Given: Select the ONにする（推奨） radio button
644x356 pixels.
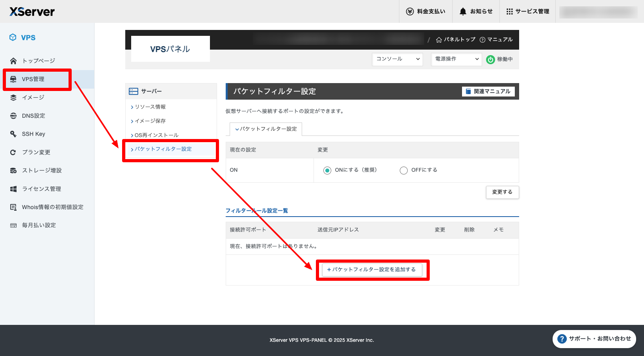Looking at the screenshot, I should tap(327, 171).
